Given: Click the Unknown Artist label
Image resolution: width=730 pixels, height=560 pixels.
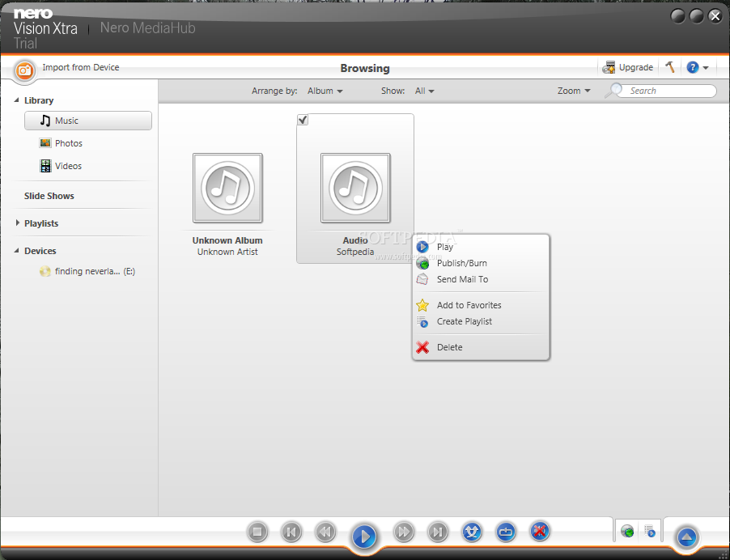Looking at the screenshot, I should tap(227, 252).
